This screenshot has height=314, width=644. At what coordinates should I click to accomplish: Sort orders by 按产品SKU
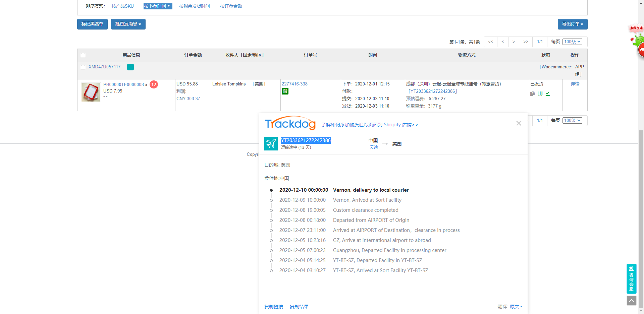coord(122,6)
